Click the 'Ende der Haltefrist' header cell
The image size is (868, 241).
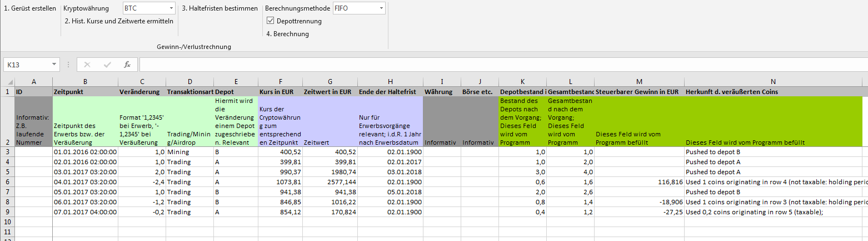(x=390, y=91)
